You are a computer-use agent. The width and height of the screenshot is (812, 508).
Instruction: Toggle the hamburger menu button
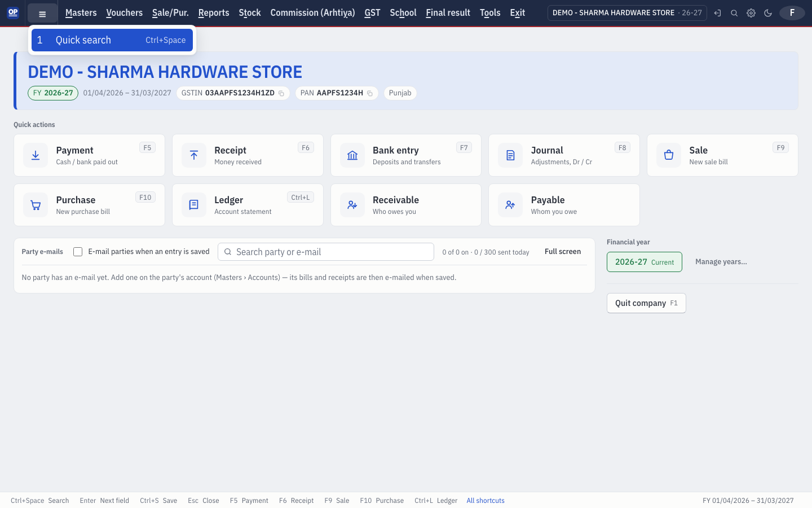(x=42, y=13)
